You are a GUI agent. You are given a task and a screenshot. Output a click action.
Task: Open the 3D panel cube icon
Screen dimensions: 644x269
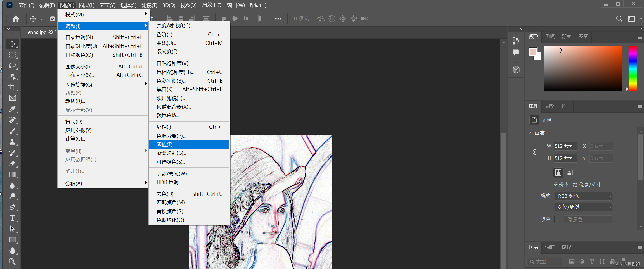516,70
